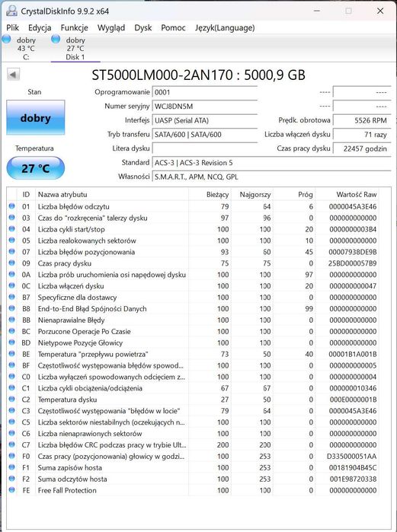Click the blue 'dobry' health status button

pyautogui.click(x=36, y=117)
